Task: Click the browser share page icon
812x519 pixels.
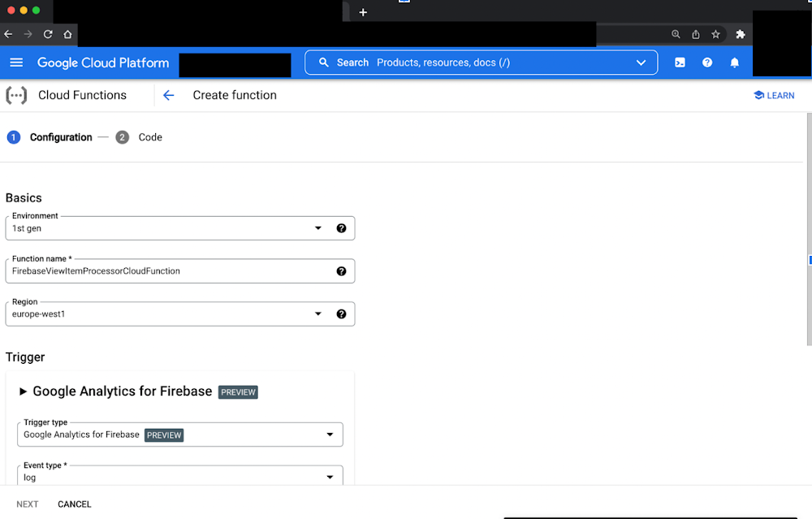Action: (x=696, y=34)
